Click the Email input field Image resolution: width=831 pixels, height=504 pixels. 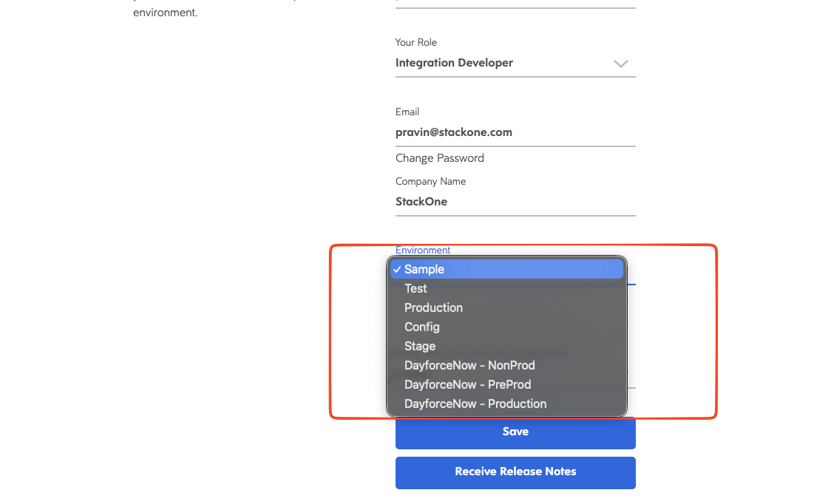coord(515,132)
